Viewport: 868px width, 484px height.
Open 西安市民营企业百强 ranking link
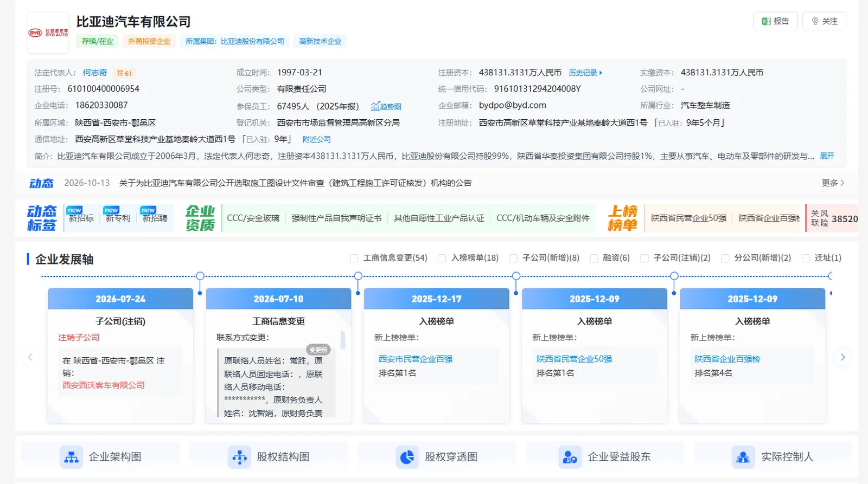coord(416,359)
